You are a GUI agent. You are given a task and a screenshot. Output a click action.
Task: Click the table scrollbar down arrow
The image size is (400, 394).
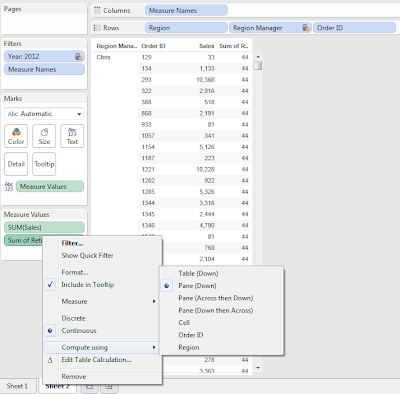258,368
